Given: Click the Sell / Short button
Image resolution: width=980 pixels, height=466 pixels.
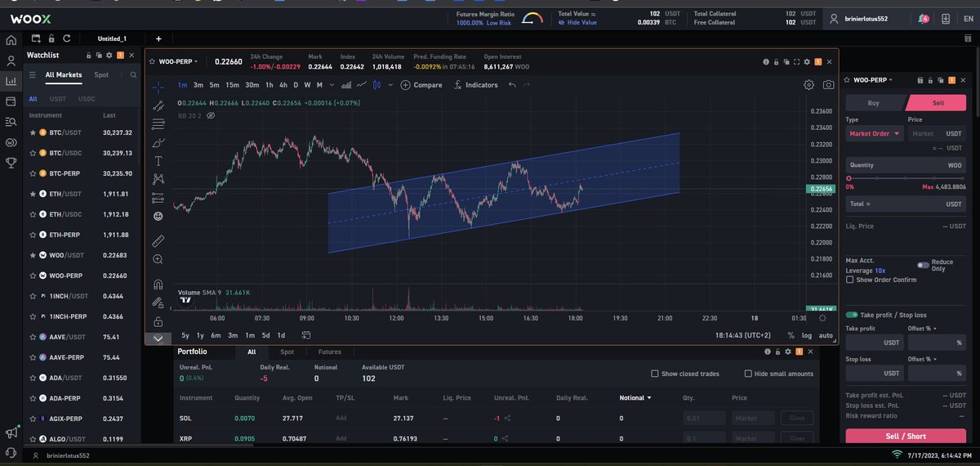Looking at the screenshot, I should click(906, 437).
